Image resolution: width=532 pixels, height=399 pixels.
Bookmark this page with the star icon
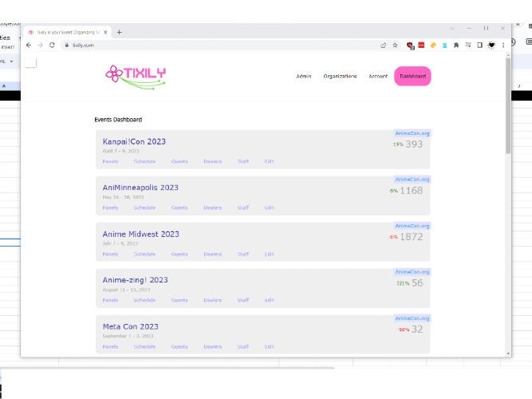tap(395, 45)
